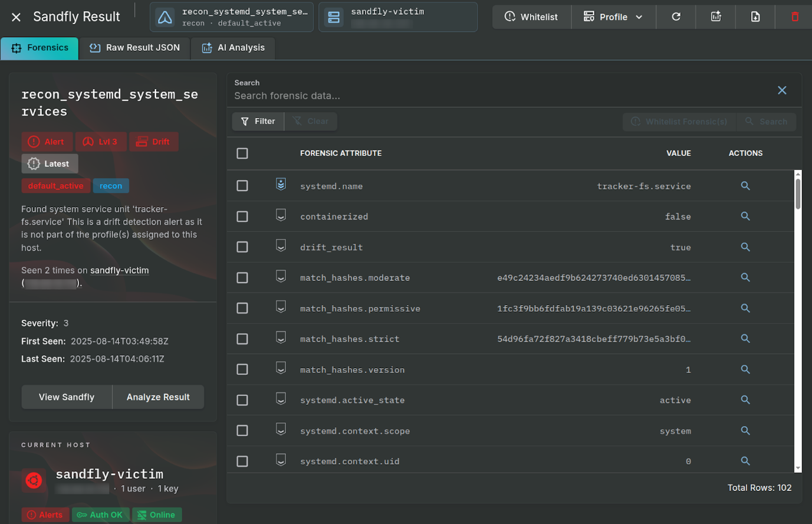Click the forensic table vertical scrollbar thumb
Viewport: 812px width, 524px height.
point(798,194)
